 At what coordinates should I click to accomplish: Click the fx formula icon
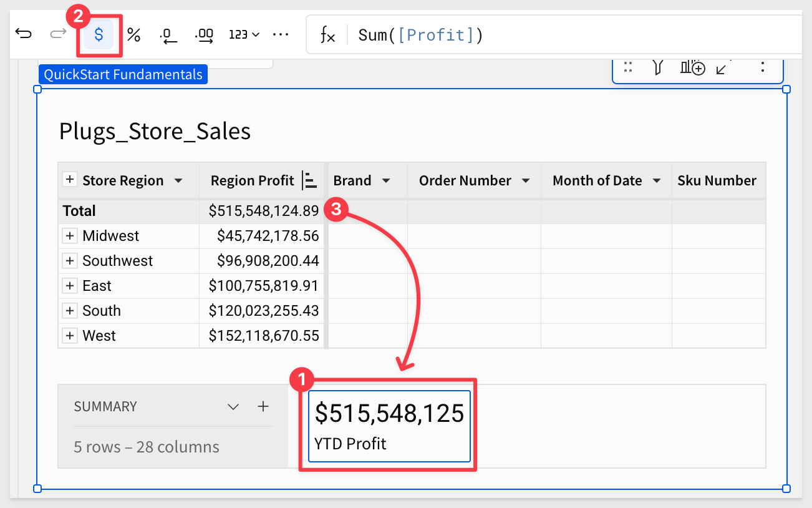(327, 35)
